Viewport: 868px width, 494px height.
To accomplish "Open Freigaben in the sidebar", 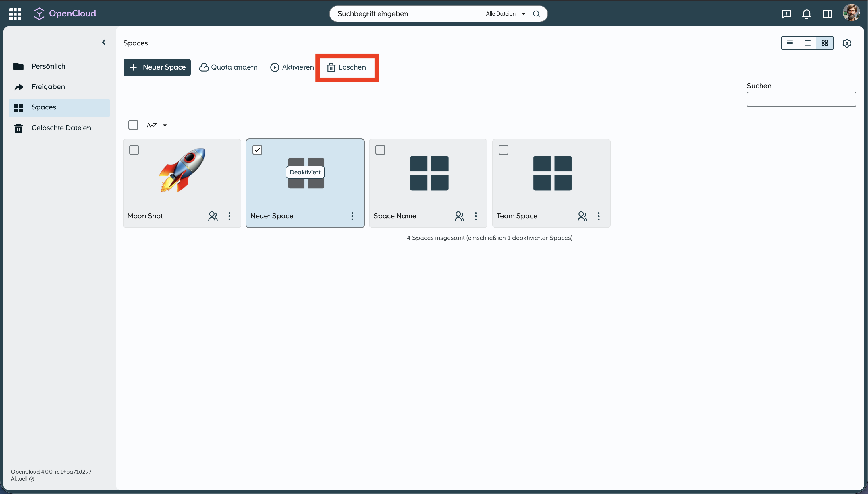I will pyautogui.click(x=48, y=87).
